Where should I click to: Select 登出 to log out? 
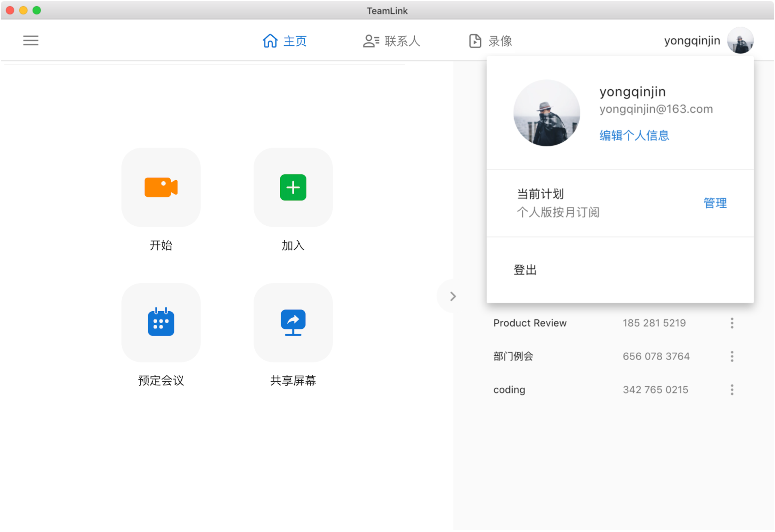(x=525, y=270)
